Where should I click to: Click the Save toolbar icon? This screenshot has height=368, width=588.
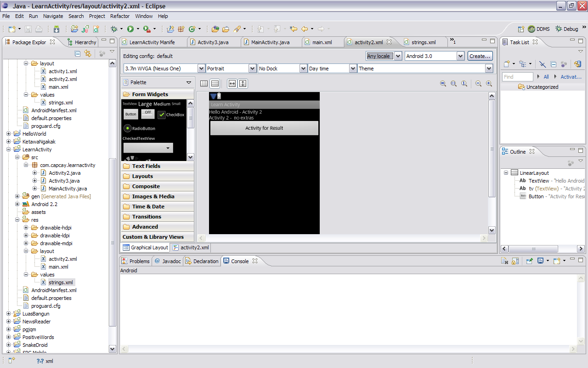point(28,29)
